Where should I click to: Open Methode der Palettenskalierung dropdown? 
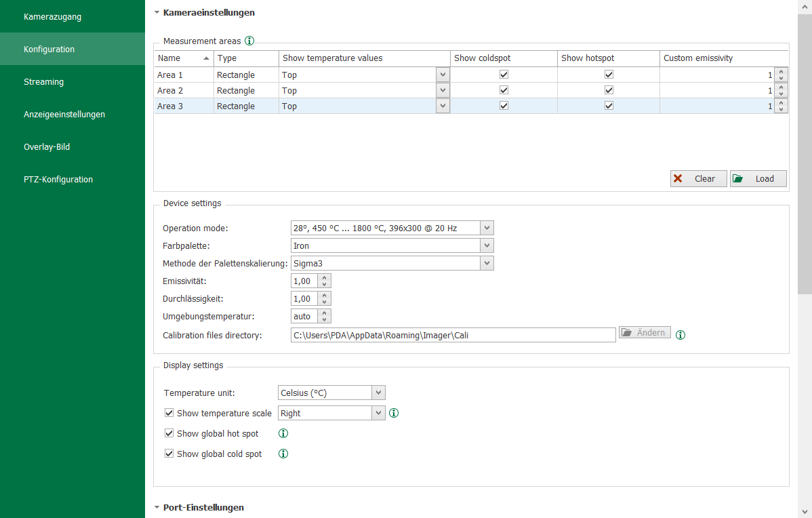487,263
